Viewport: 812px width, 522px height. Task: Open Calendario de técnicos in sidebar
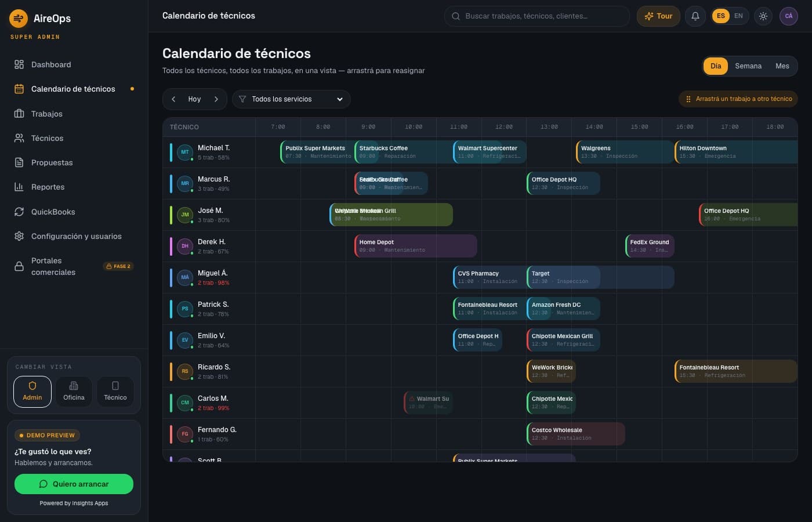(74, 89)
